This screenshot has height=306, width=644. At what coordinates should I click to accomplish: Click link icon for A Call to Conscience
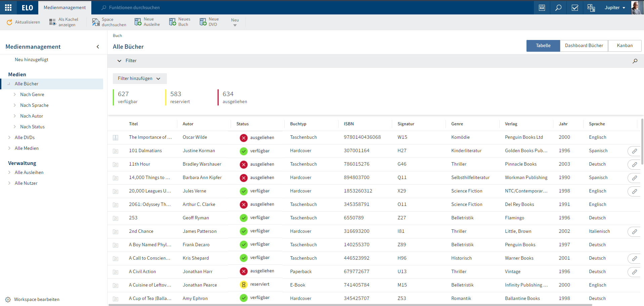pos(634,259)
